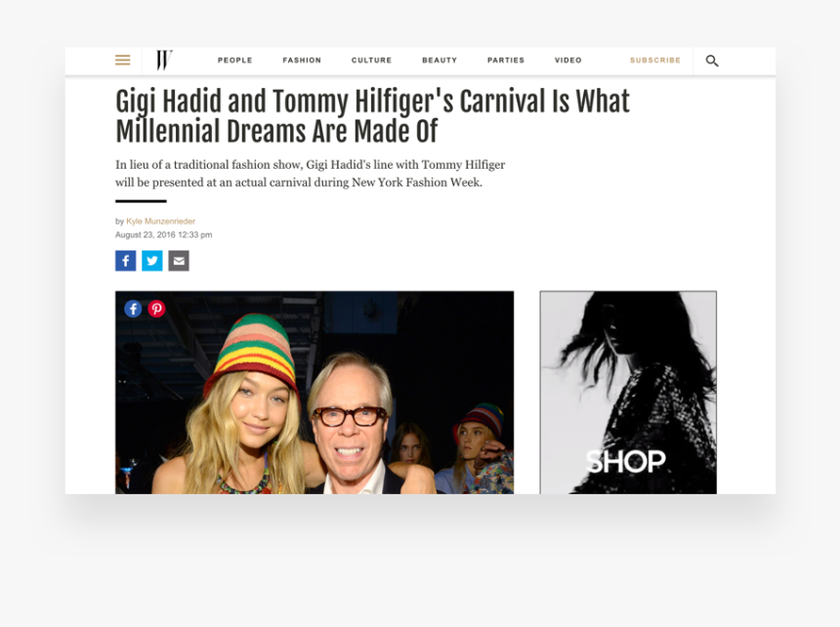The height and width of the screenshot is (627, 840).
Task: Open the search magnifier icon
Action: [712, 61]
